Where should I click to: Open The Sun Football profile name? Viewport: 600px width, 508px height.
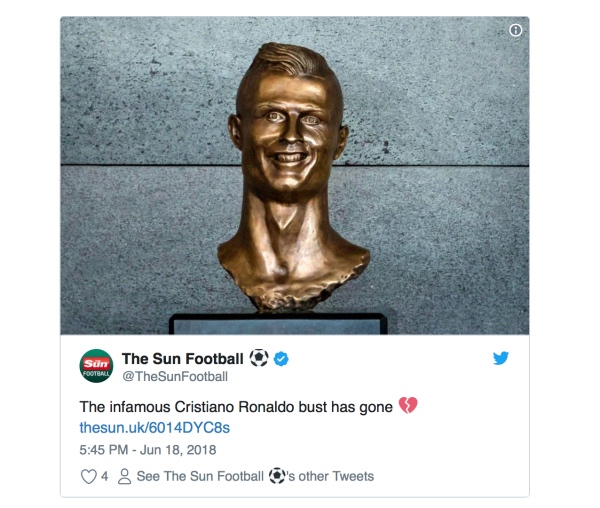[184, 358]
